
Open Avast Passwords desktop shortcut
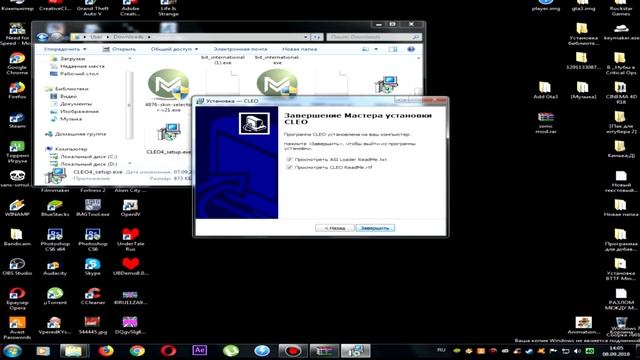17,328
